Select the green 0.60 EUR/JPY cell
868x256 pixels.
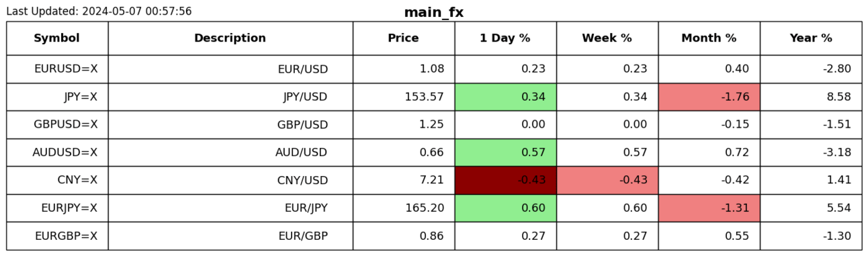pyautogui.click(x=505, y=208)
